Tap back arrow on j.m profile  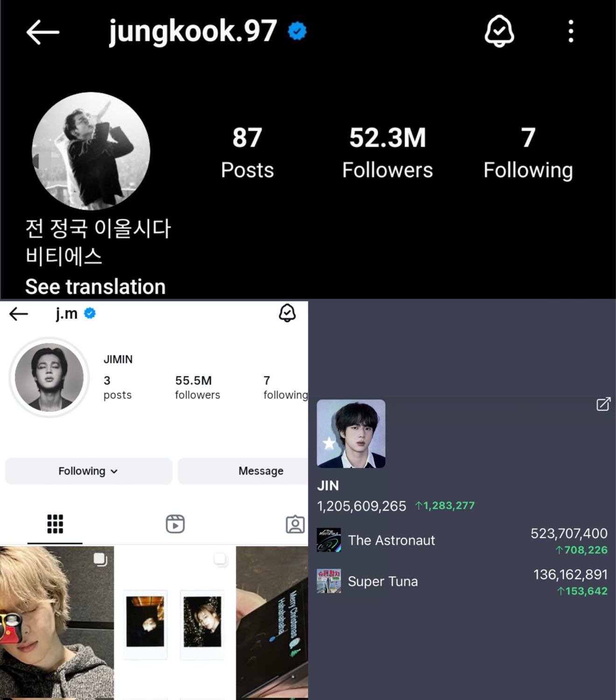(19, 314)
